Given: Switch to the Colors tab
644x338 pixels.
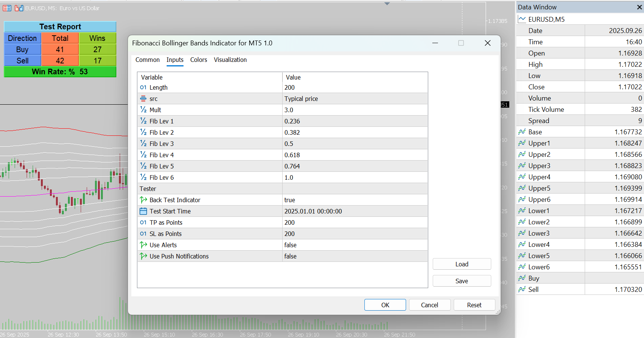Looking at the screenshot, I should point(199,60).
